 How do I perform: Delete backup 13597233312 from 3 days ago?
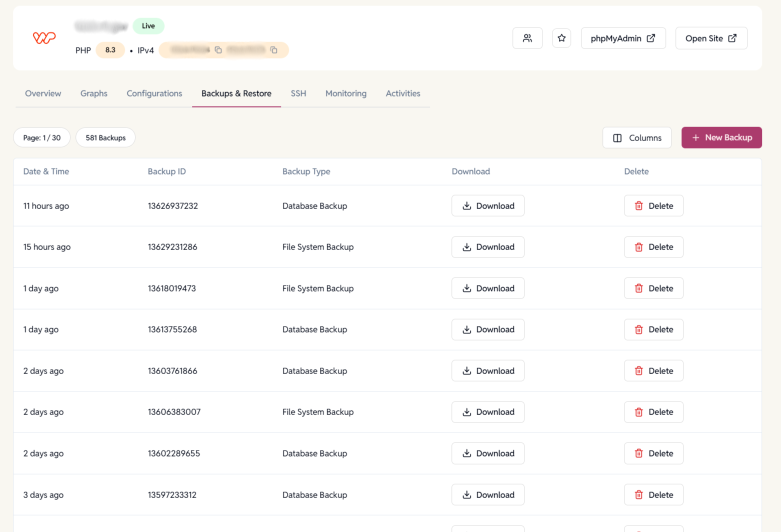[653, 494]
